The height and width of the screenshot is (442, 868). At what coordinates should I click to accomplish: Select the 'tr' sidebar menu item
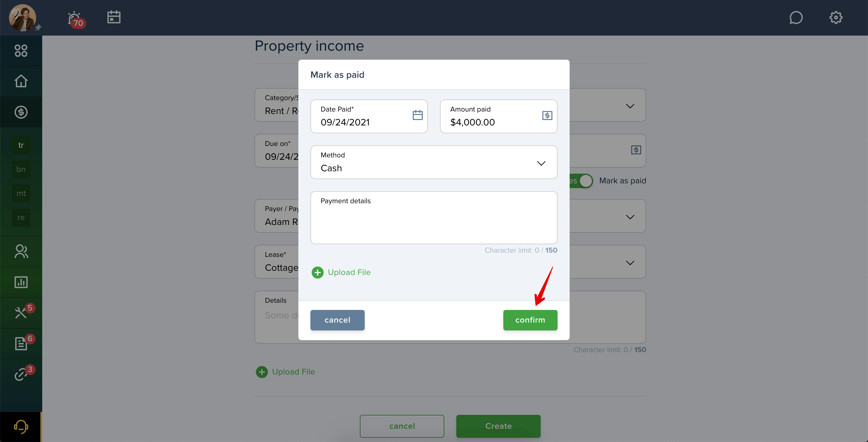tap(21, 145)
